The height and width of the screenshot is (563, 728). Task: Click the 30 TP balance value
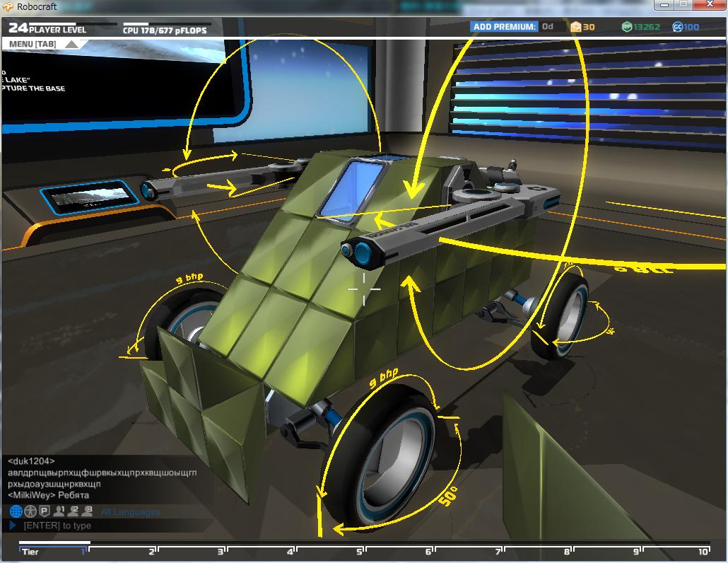tap(589, 27)
